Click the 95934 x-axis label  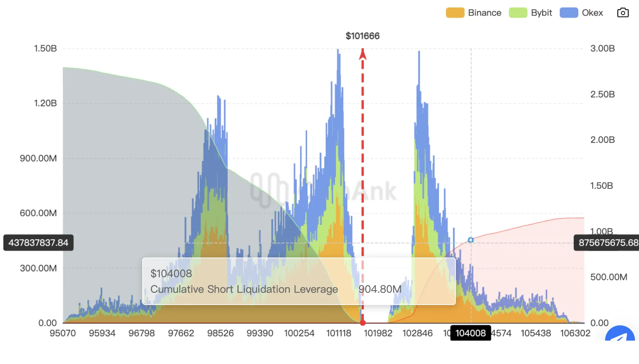click(102, 333)
